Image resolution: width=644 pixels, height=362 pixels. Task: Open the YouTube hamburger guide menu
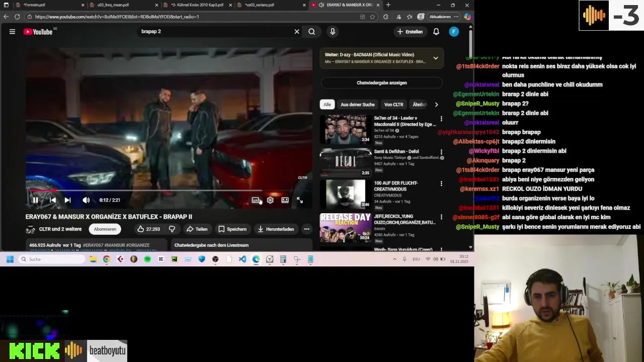12,32
